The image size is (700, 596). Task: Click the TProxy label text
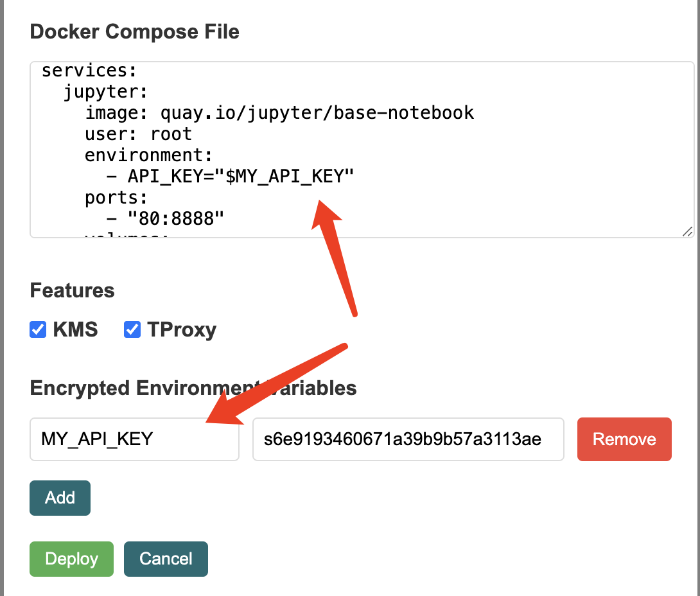182,330
